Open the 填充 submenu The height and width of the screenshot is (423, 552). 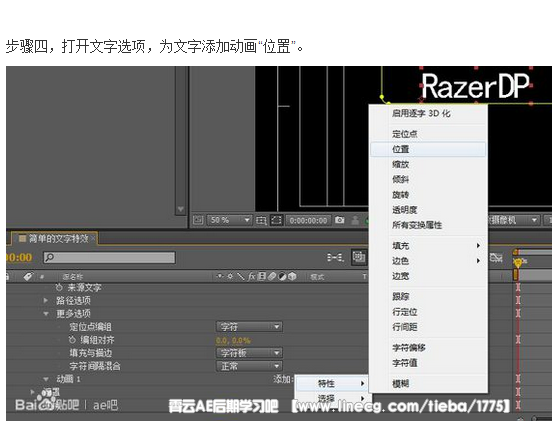pyautogui.click(x=428, y=246)
